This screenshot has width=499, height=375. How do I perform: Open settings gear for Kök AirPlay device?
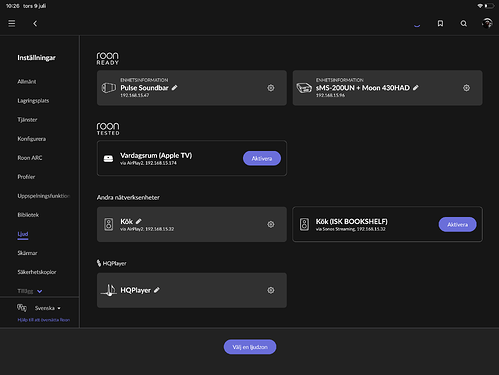pos(271,224)
